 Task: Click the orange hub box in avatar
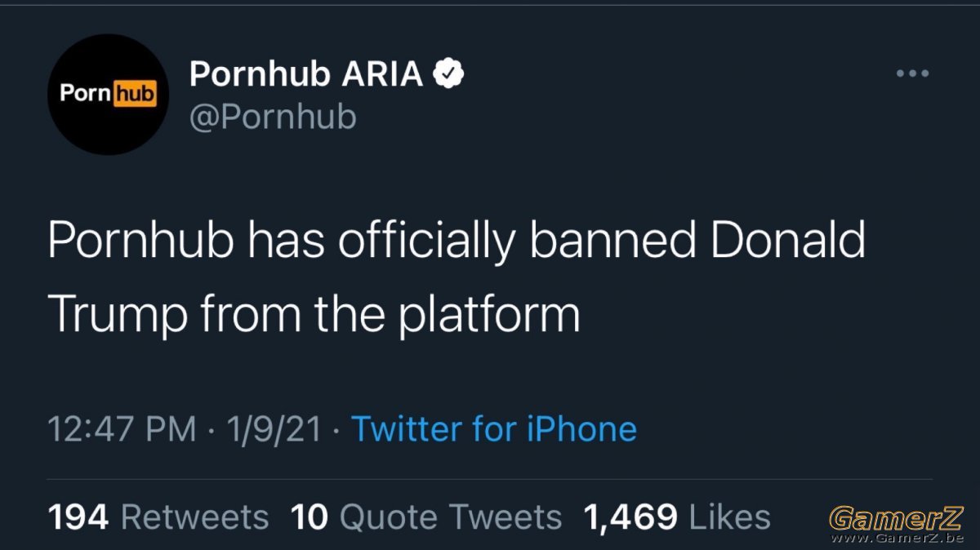pyautogui.click(x=134, y=95)
